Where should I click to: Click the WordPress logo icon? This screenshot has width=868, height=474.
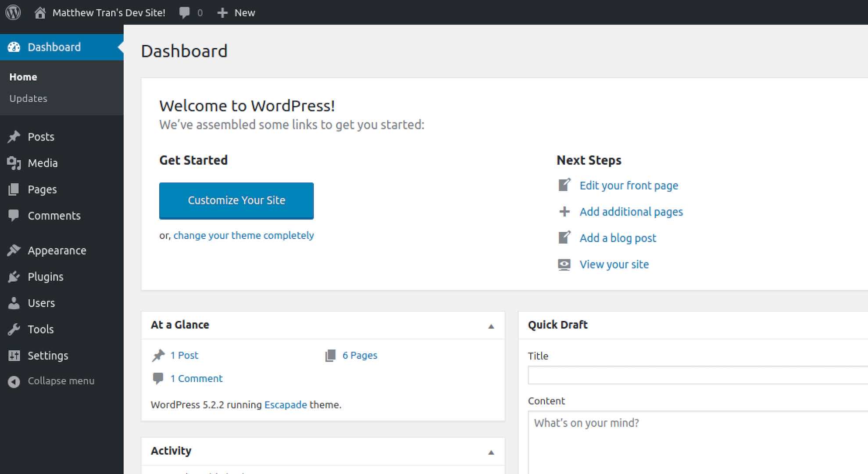pos(13,12)
